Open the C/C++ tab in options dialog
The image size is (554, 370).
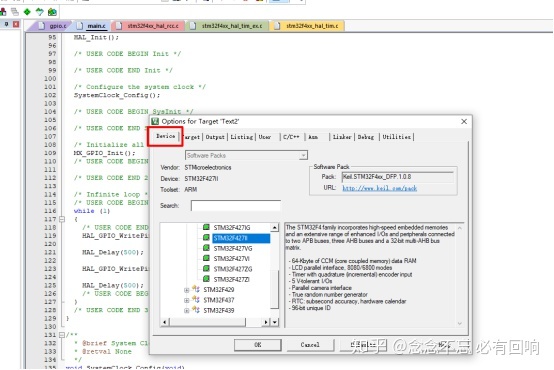pos(291,137)
